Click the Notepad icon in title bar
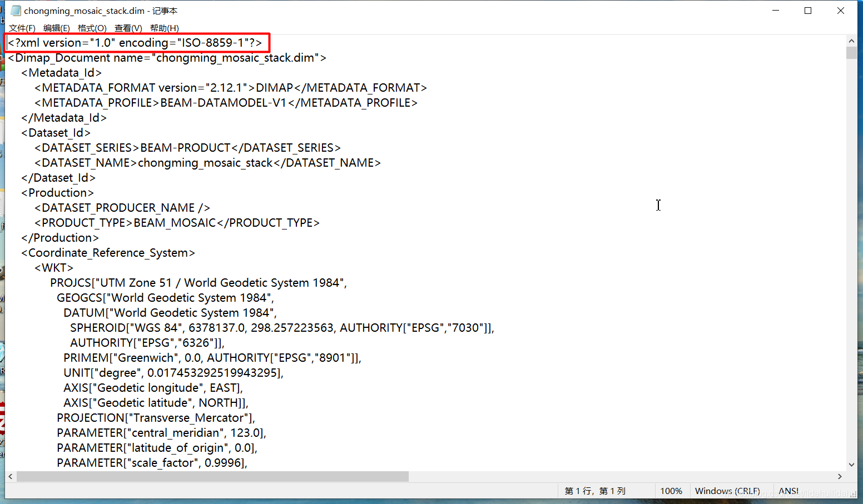This screenshot has height=504, width=863. click(16, 11)
